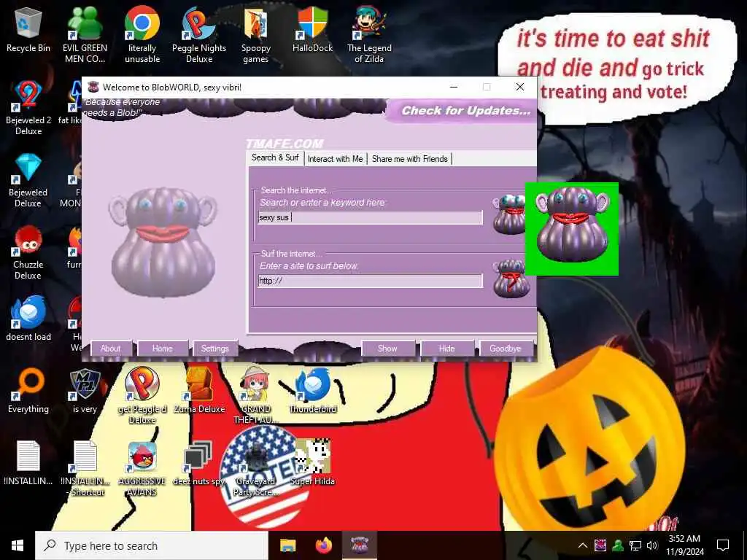Minimize the BlobWORLD window
The height and width of the screenshot is (560, 747).
[454, 87]
